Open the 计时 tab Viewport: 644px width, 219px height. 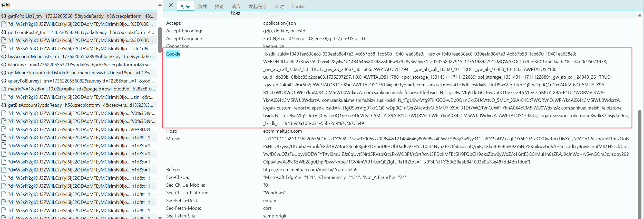click(x=279, y=6)
